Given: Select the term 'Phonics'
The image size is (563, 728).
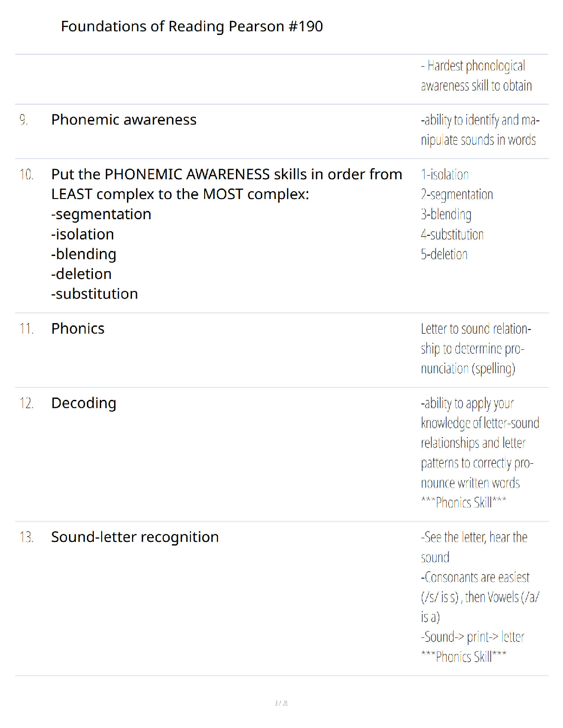Looking at the screenshot, I should coord(78,329).
